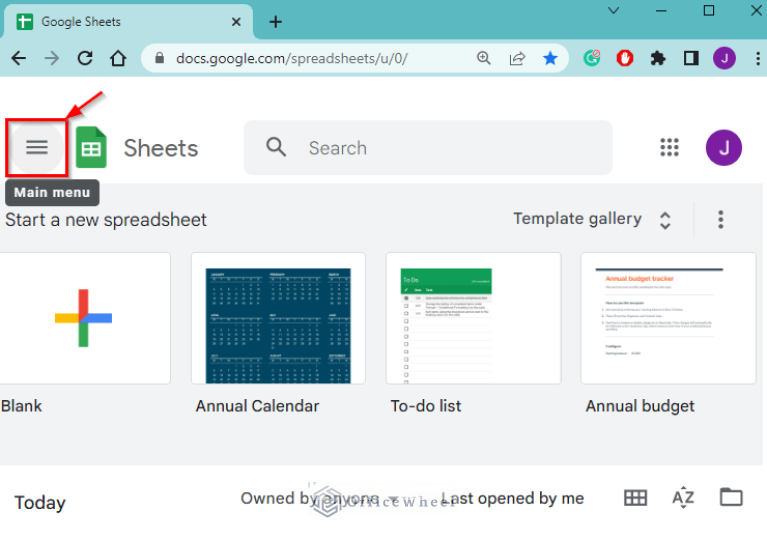Expand the Template gallery
Screen dimensions: 767x540
(591, 219)
